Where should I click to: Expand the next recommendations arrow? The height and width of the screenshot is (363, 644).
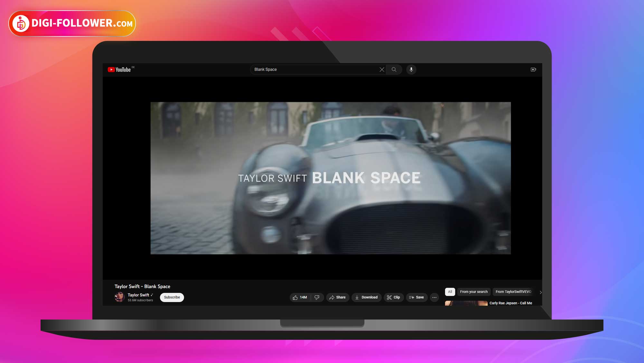tap(541, 292)
